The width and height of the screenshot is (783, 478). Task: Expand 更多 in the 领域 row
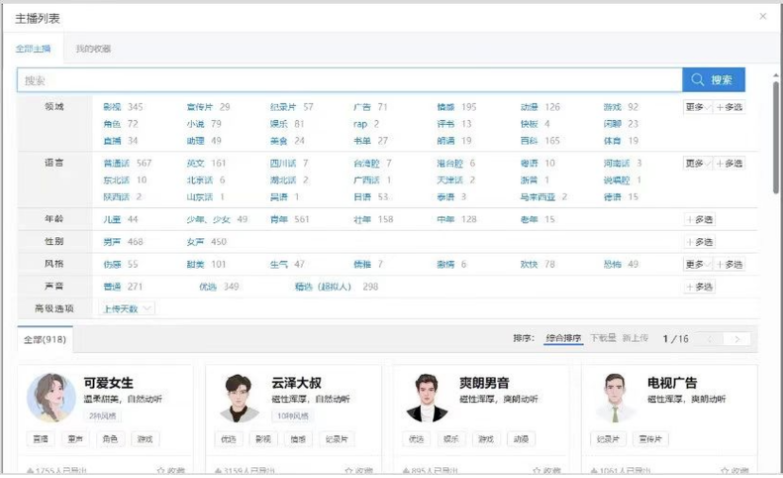click(x=698, y=107)
